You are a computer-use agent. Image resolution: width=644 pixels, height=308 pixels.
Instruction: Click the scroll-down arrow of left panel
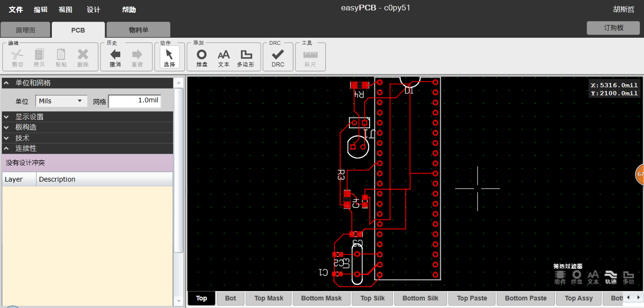(179, 300)
